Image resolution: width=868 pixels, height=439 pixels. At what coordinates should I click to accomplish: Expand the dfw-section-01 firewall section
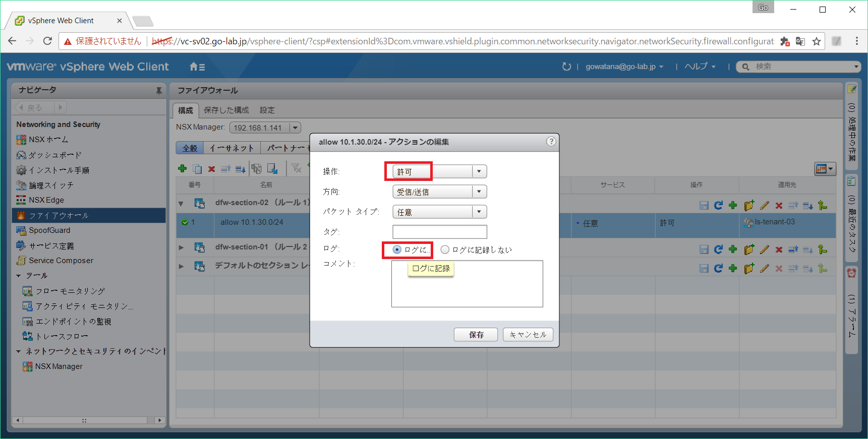[x=181, y=247]
